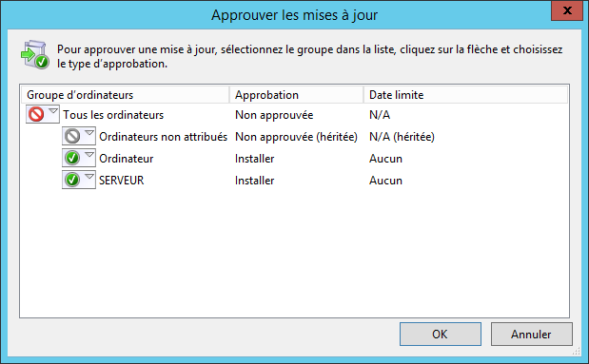This screenshot has height=364, width=589.
Task: Select the Ordinateur group label
Action: click(127, 159)
